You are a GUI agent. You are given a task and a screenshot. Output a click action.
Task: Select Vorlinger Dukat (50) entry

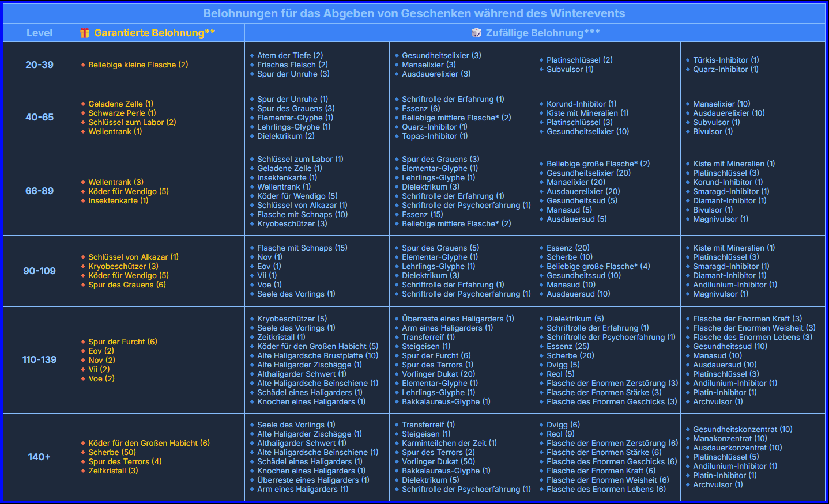438,461
